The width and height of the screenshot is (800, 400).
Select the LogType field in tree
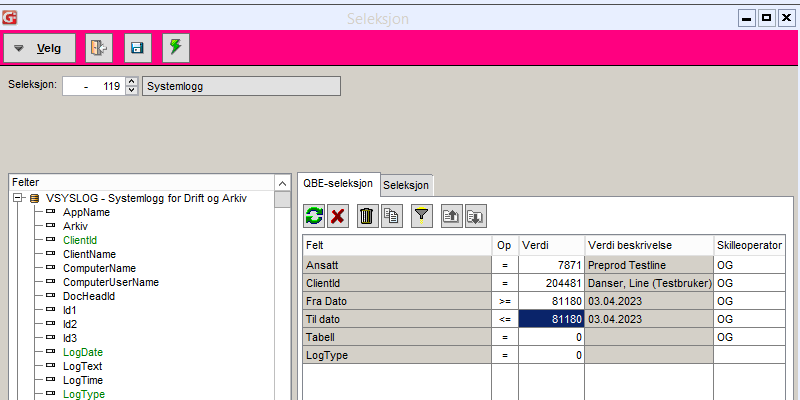click(84, 394)
